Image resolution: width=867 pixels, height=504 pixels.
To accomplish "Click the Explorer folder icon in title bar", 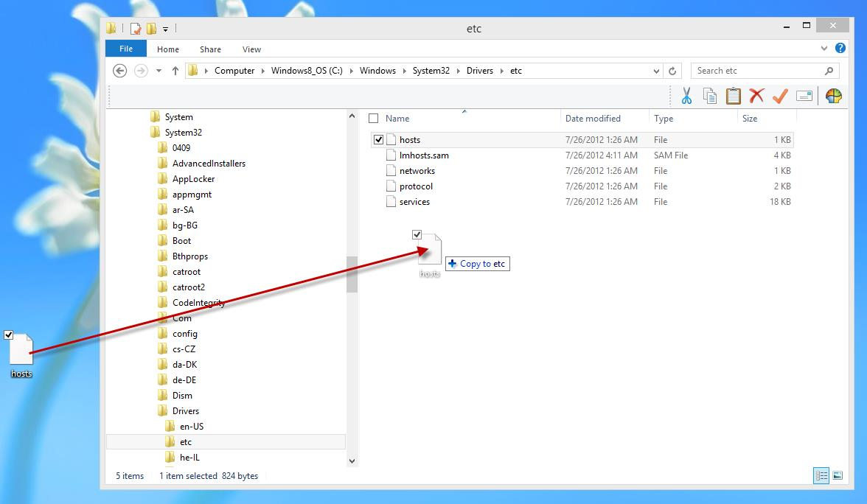I will pyautogui.click(x=111, y=28).
